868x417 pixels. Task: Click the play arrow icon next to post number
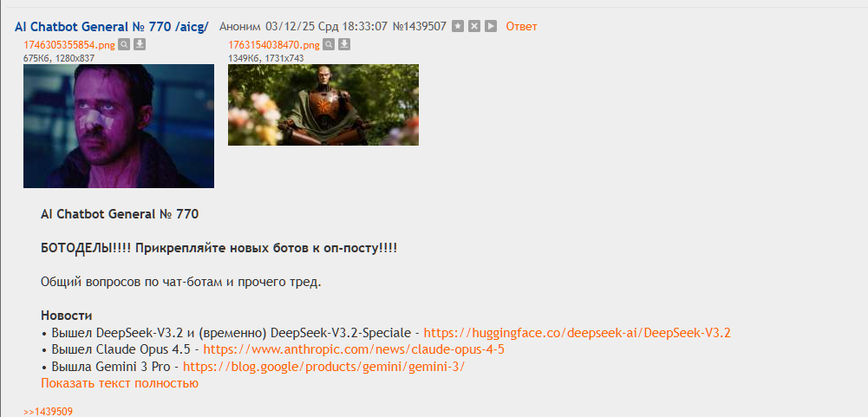click(491, 26)
